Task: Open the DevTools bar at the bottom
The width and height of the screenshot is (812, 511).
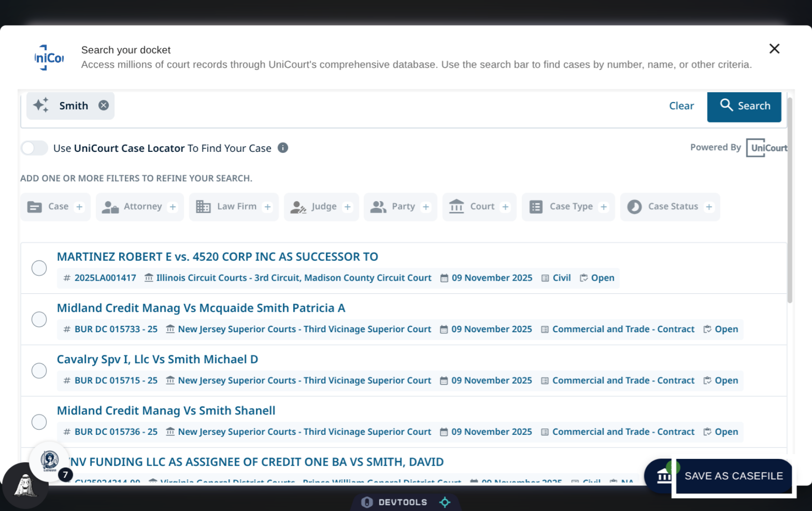Action: click(404, 502)
